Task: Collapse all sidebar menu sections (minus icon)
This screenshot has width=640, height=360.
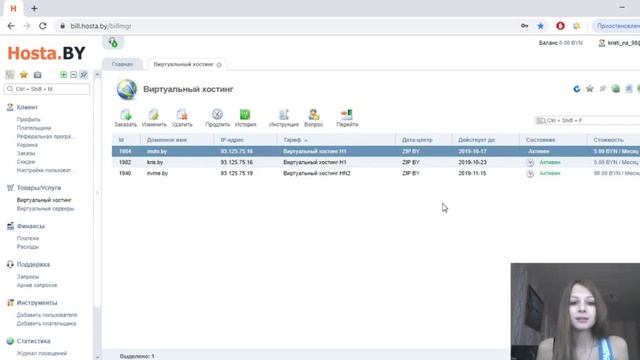Action: point(73,75)
